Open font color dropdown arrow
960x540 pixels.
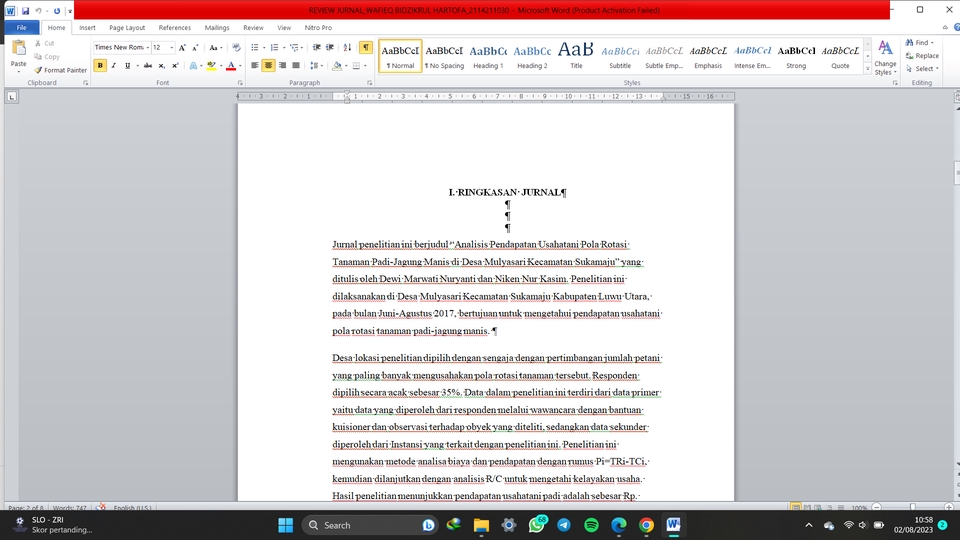click(240, 66)
